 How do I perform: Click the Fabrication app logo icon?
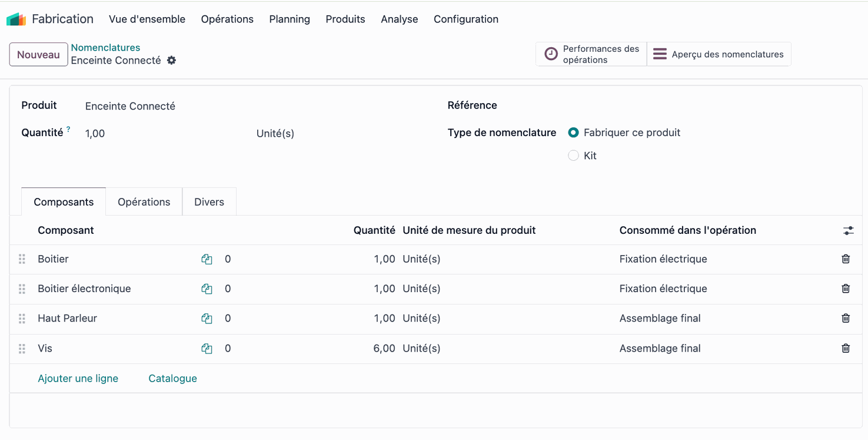coord(16,19)
